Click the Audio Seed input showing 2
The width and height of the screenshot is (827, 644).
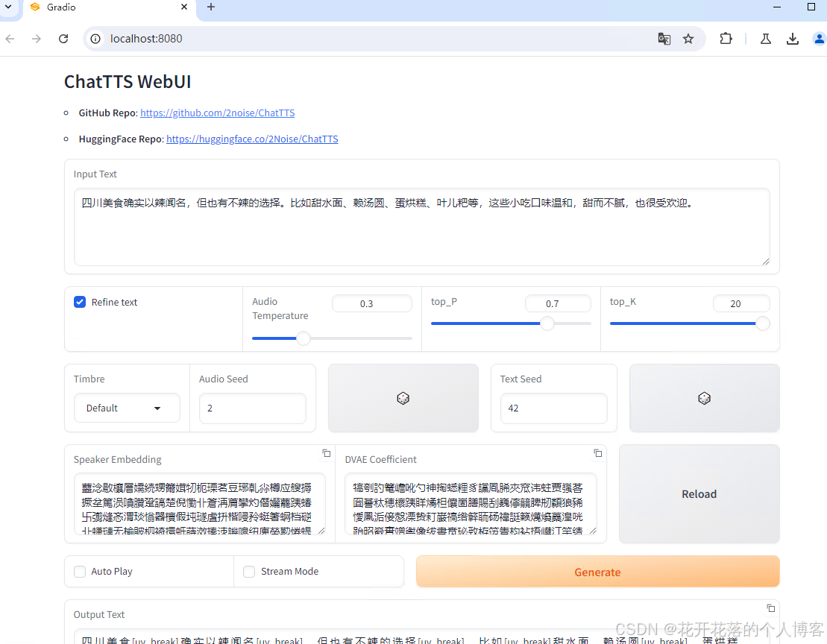[x=253, y=408]
